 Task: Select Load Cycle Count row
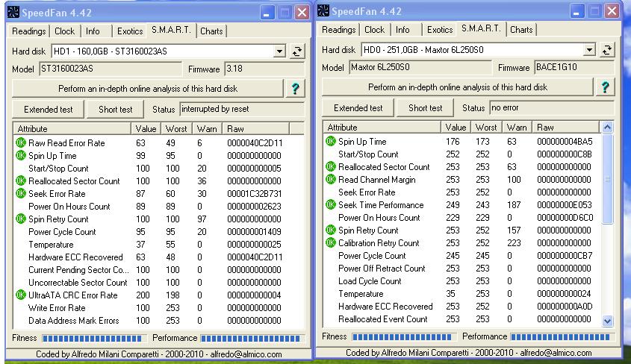point(462,281)
